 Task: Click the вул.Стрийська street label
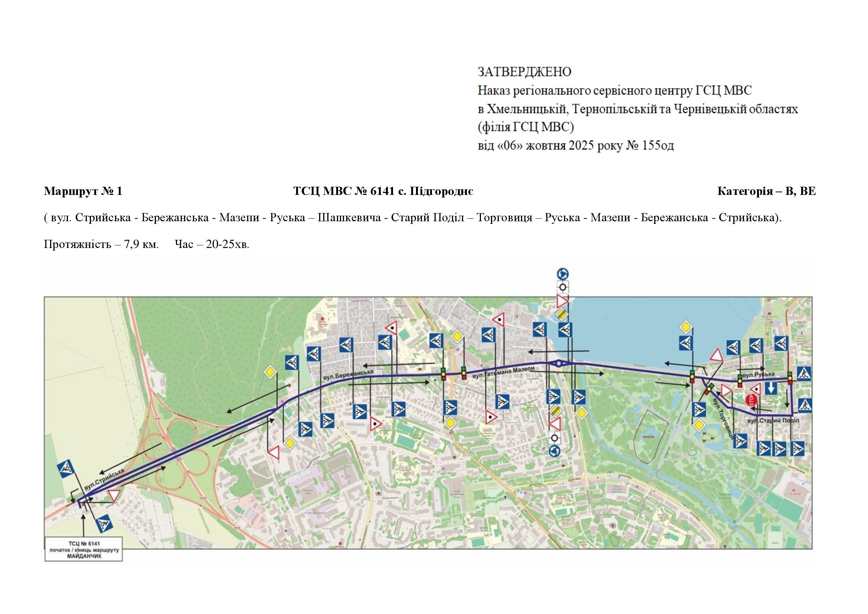(105, 480)
